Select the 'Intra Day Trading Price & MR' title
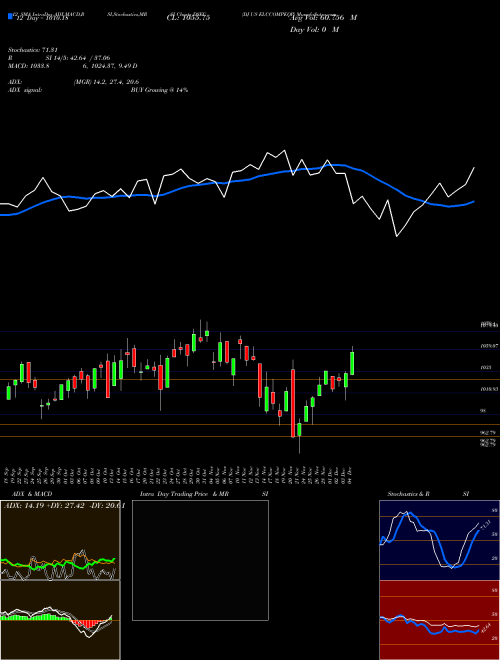The width and height of the screenshot is (500, 660). (x=184, y=494)
